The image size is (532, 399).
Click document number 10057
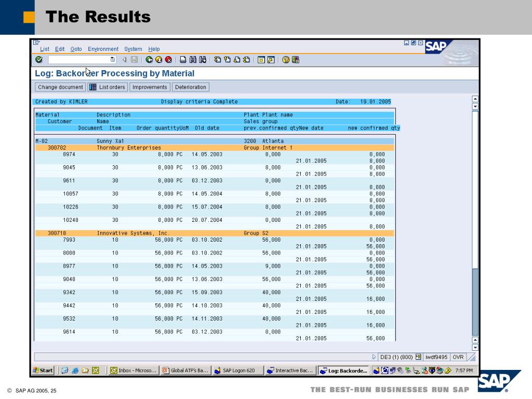tap(71, 194)
